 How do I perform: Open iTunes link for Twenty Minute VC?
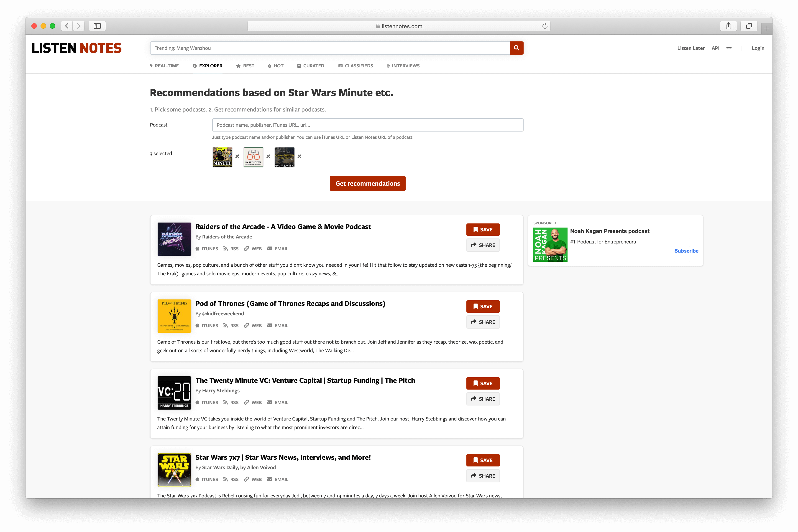[x=207, y=403]
